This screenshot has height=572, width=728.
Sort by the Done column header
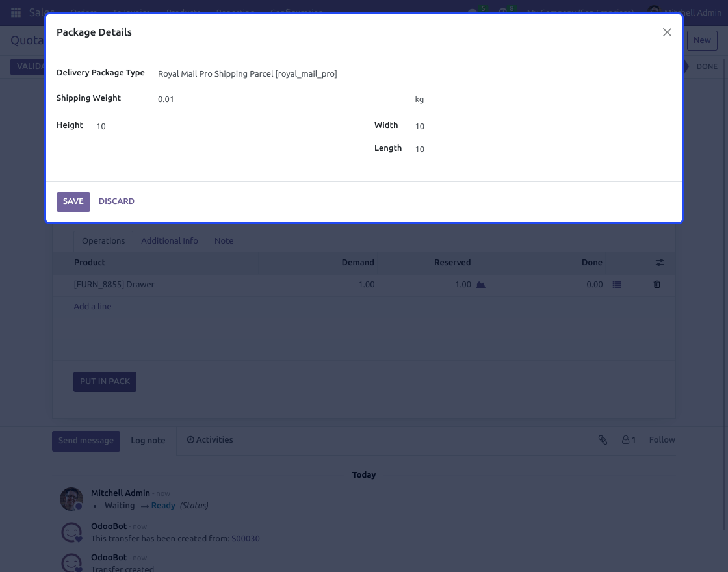(592, 263)
